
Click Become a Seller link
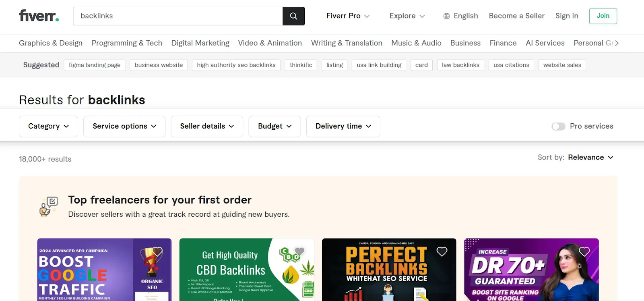pos(516,16)
